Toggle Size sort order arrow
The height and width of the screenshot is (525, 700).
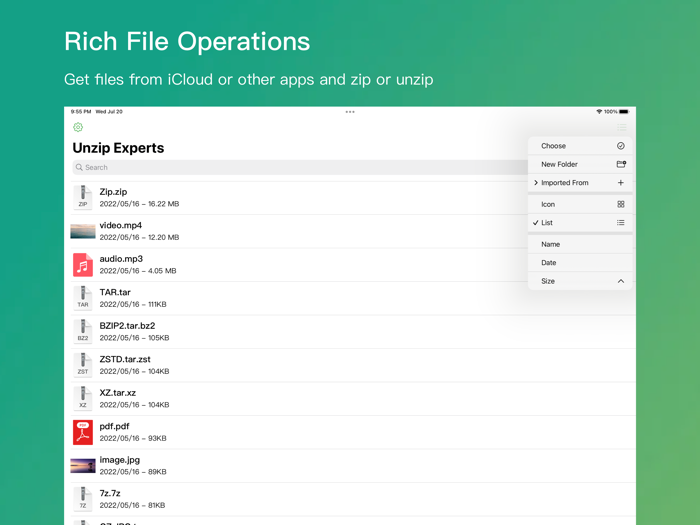point(620,281)
